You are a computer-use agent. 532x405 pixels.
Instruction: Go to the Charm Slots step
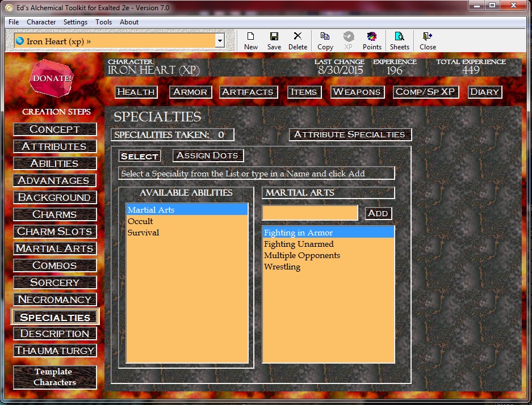point(55,231)
